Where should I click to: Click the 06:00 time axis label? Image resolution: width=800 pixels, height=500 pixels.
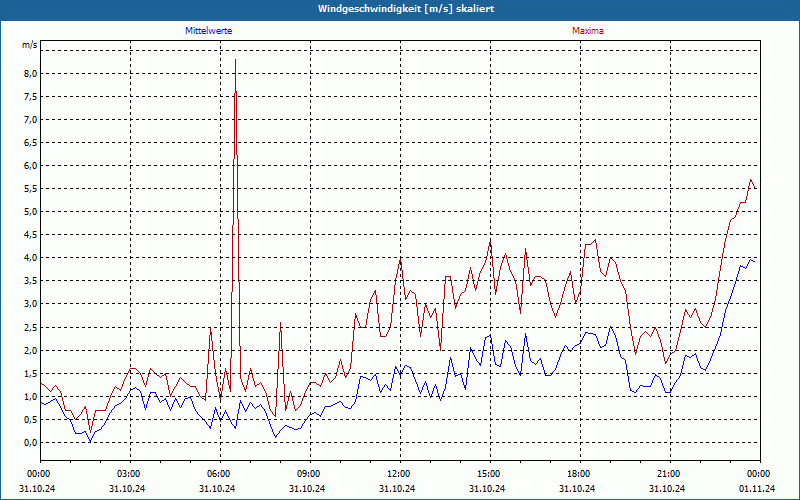coord(220,474)
